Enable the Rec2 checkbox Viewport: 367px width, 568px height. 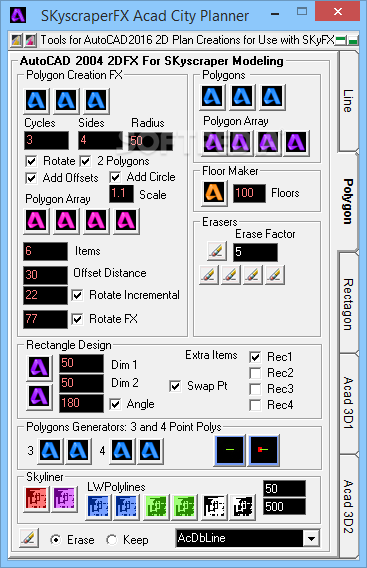[255, 373]
